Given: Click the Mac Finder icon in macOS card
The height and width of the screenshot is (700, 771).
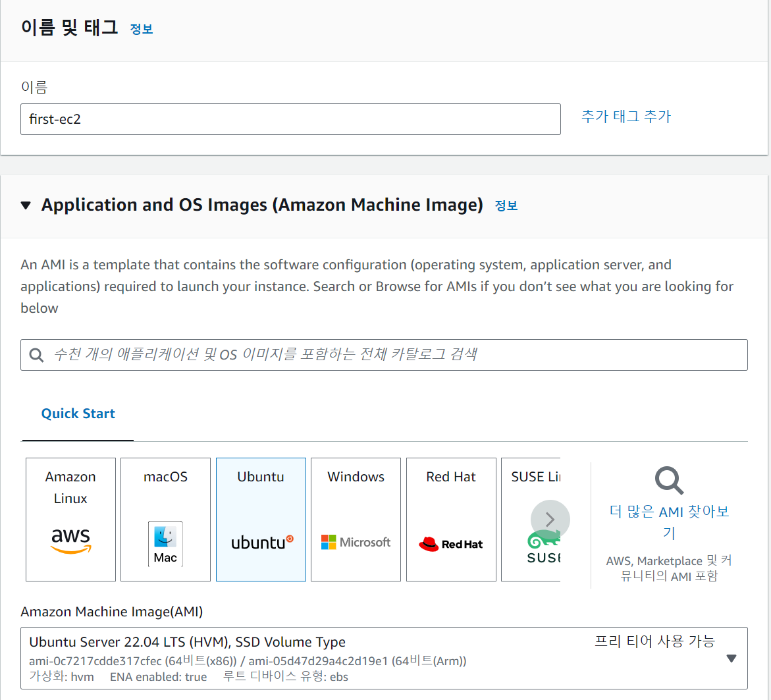Looking at the screenshot, I should (165, 543).
